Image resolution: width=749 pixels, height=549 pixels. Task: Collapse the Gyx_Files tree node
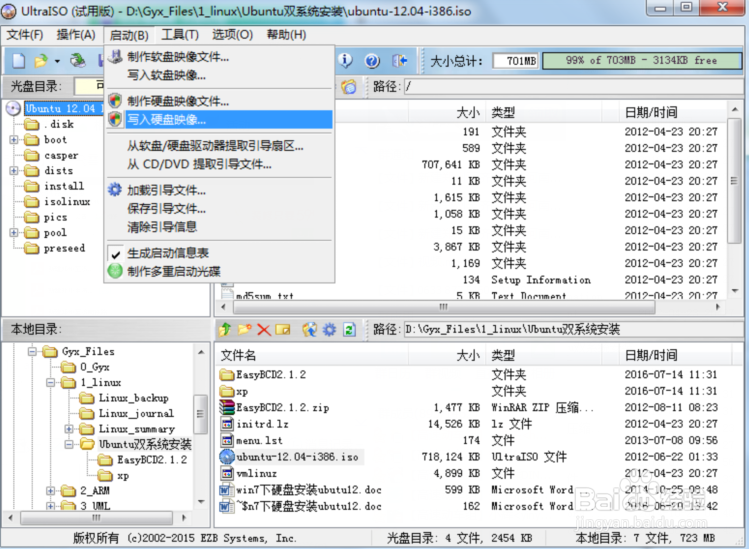pyautogui.click(x=32, y=352)
